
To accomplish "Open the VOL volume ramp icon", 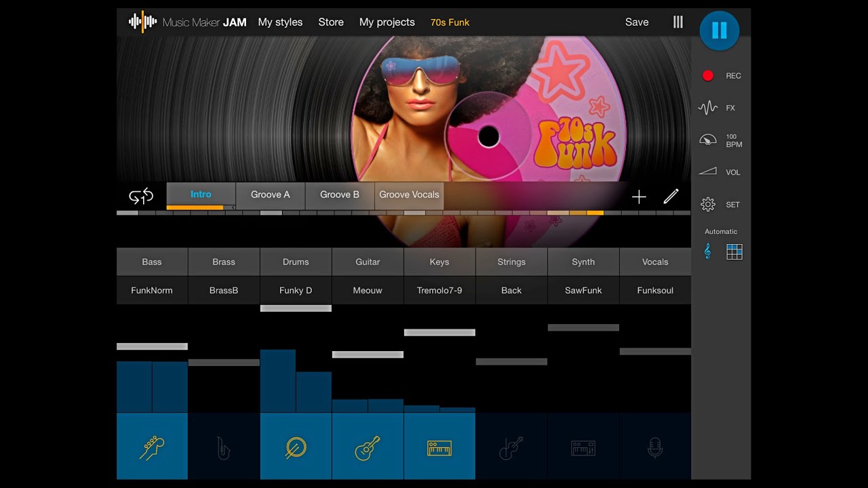I will [x=708, y=172].
